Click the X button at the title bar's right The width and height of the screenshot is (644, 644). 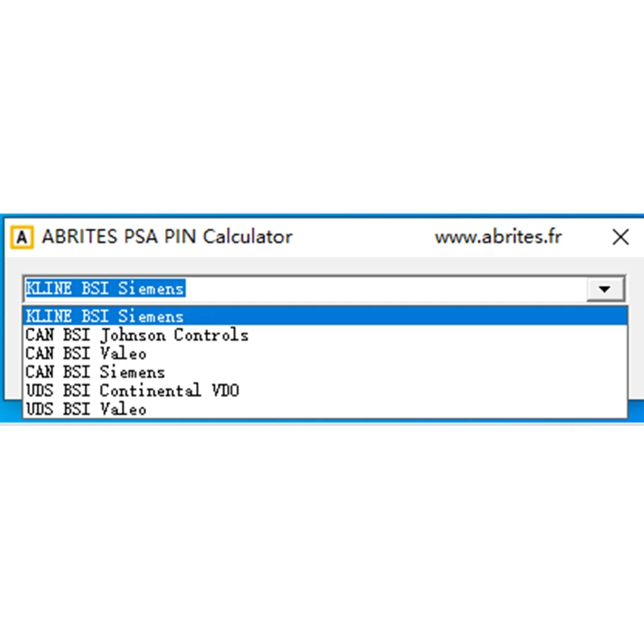coord(620,237)
